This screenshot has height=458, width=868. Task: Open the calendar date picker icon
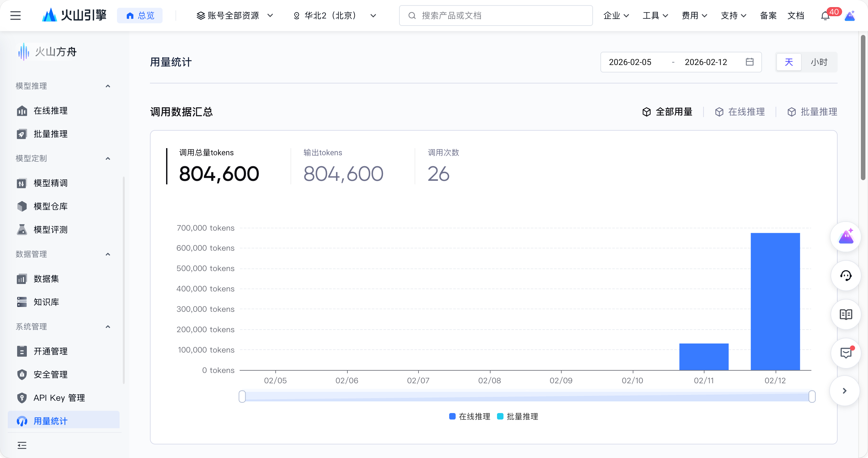coord(749,62)
